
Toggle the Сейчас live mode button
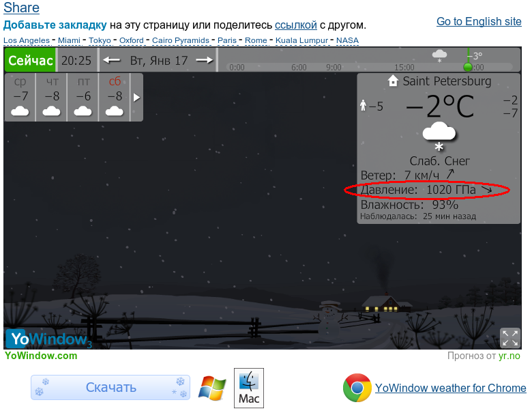click(30, 61)
